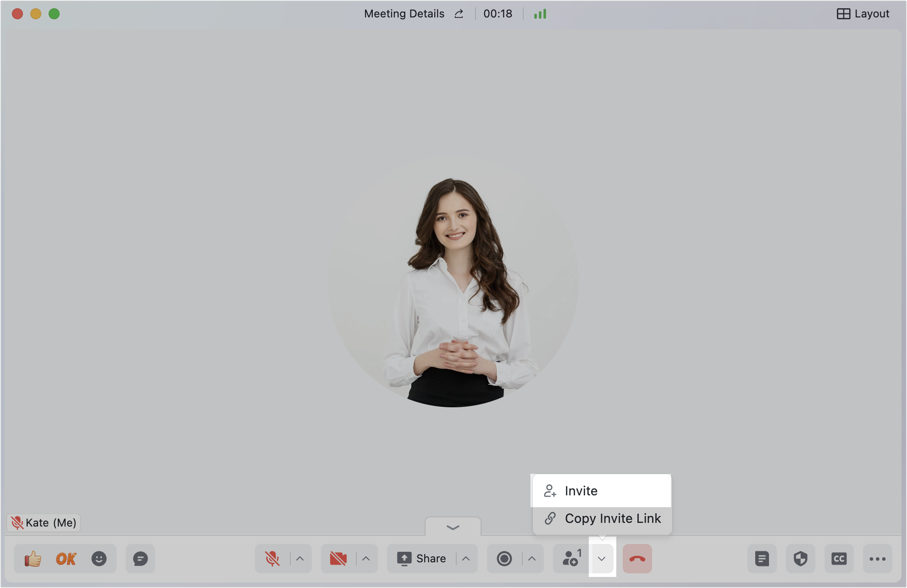Open the participants panel icon
Viewport: 907px width, 588px height.
coord(571,559)
